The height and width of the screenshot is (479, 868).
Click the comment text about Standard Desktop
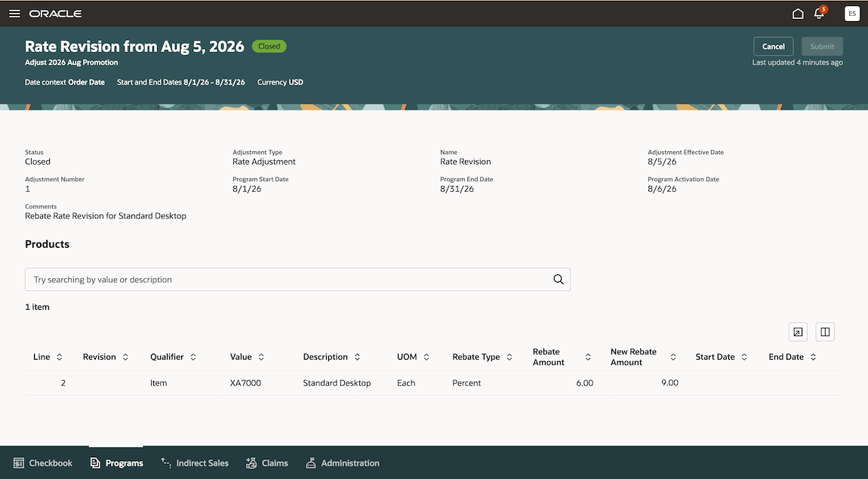[x=106, y=216]
